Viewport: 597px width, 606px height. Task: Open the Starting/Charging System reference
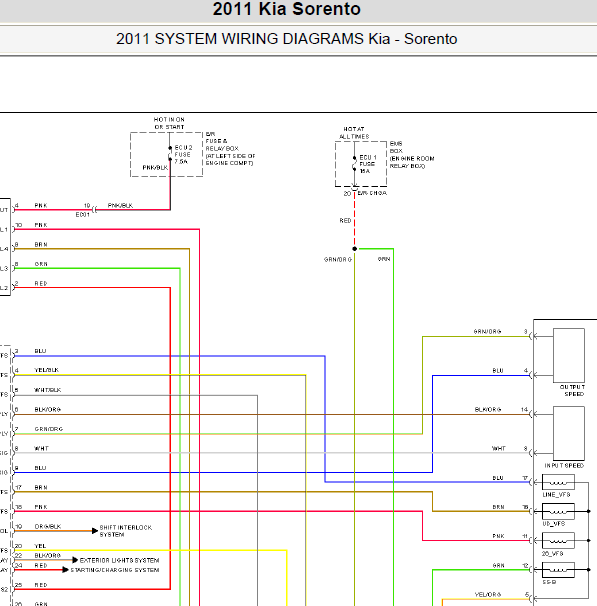point(114,570)
